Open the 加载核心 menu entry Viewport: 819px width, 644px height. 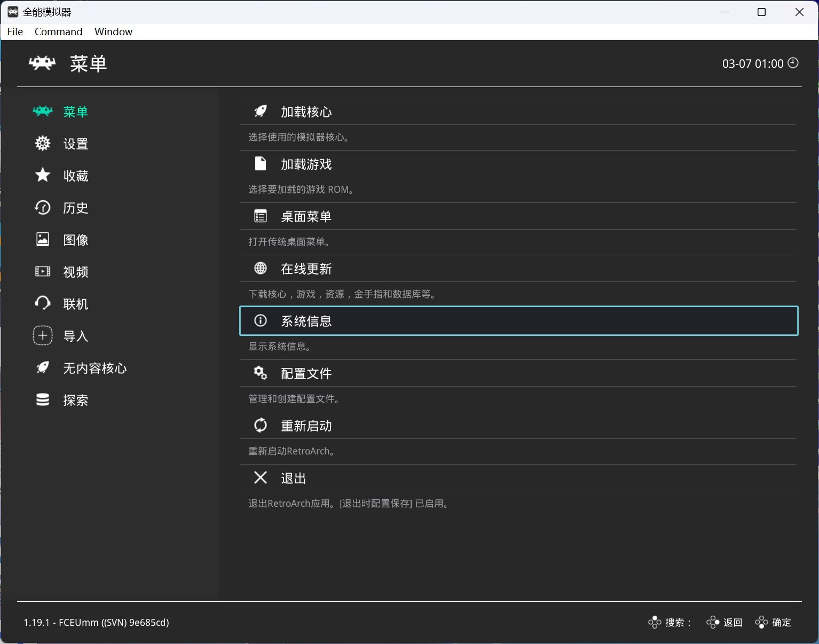(518, 112)
